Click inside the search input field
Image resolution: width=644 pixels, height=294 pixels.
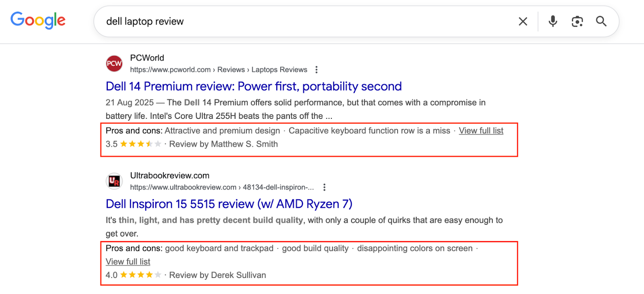point(282,21)
